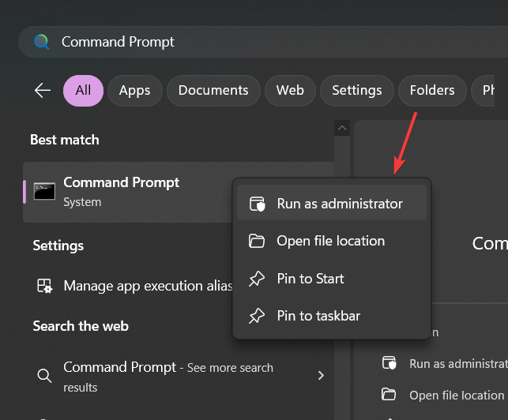Screen dimensions: 508x420
Task: Show the Folders filter tab
Action: 432,91
